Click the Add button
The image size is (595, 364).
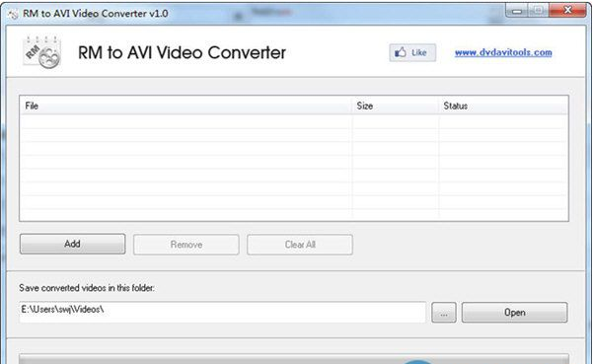pyautogui.click(x=72, y=244)
